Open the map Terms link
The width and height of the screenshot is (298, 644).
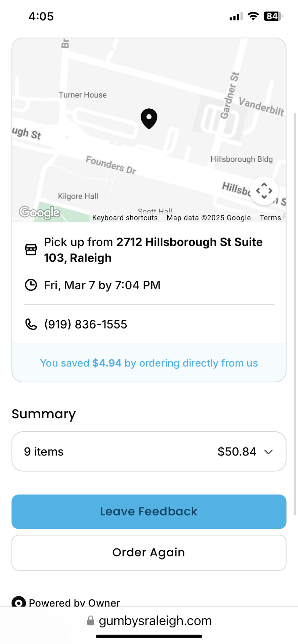click(x=270, y=218)
